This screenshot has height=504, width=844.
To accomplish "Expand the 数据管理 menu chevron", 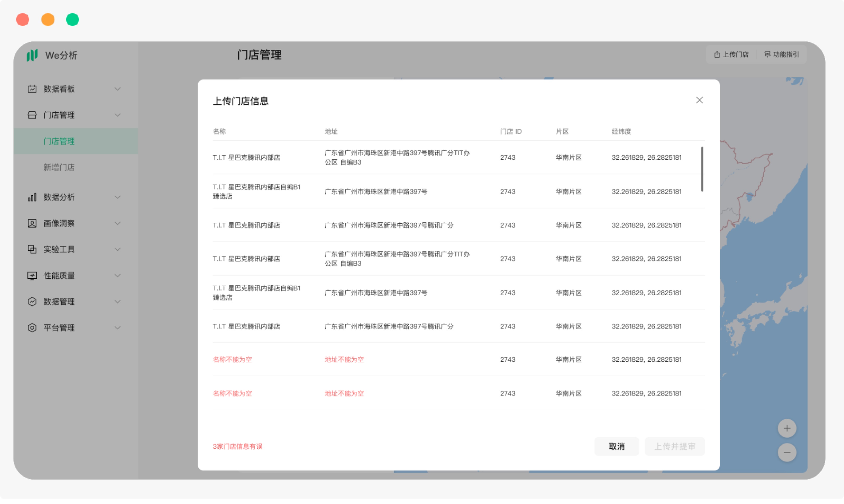I will pyautogui.click(x=117, y=302).
